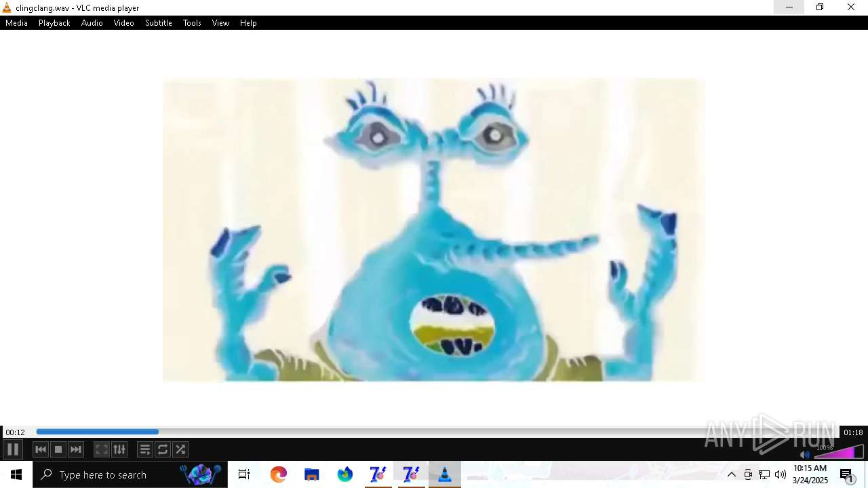Open the Help menu
This screenshot has height=488, width=868.
point(248,23)
